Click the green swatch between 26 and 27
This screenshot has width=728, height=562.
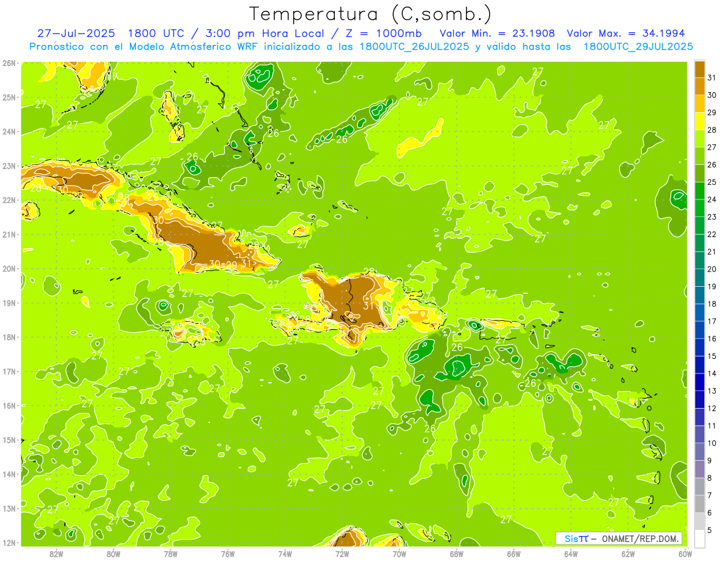coord(700,156)
